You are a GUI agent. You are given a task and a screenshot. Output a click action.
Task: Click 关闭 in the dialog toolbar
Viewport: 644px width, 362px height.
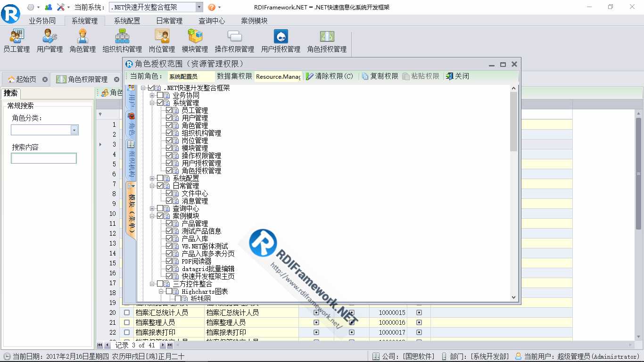click(x=457, y=76)
